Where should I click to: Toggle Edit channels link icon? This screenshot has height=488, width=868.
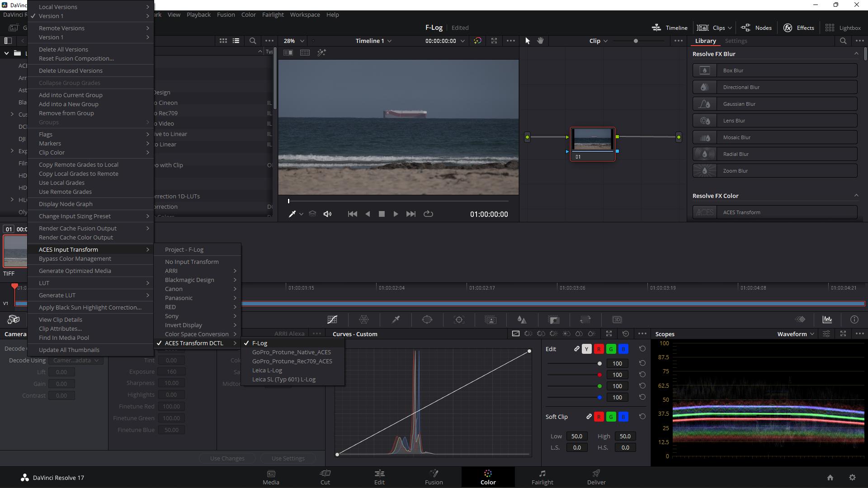(x=576, y=349)
